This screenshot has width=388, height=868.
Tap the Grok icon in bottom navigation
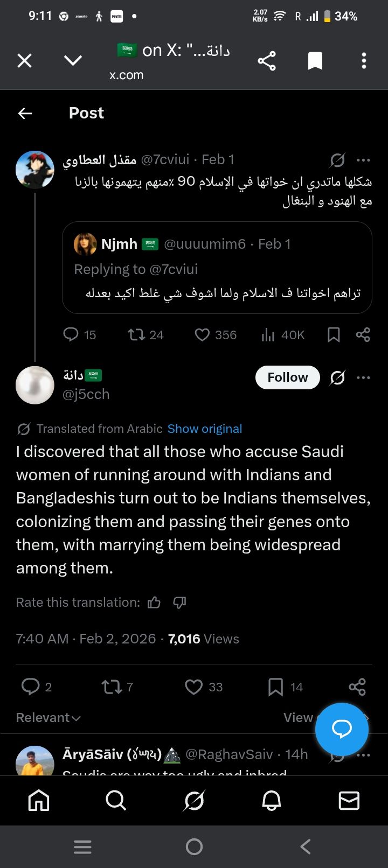(194, 801)
